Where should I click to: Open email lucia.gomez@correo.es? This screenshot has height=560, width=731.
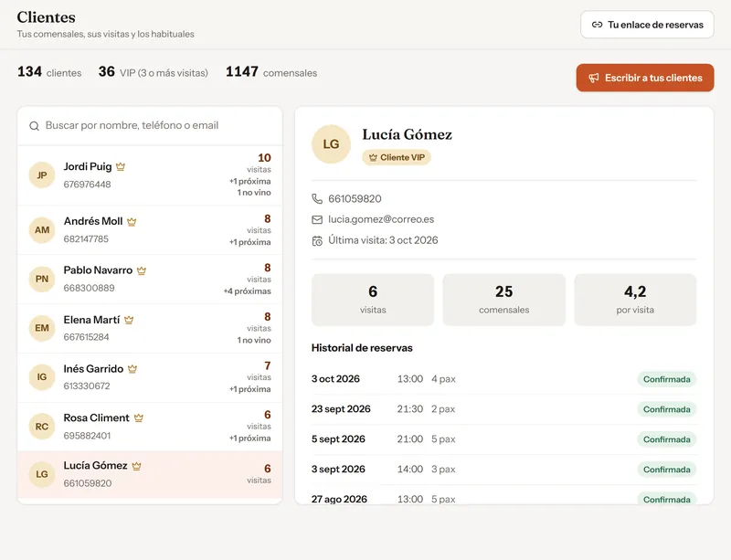click(381, 219)
